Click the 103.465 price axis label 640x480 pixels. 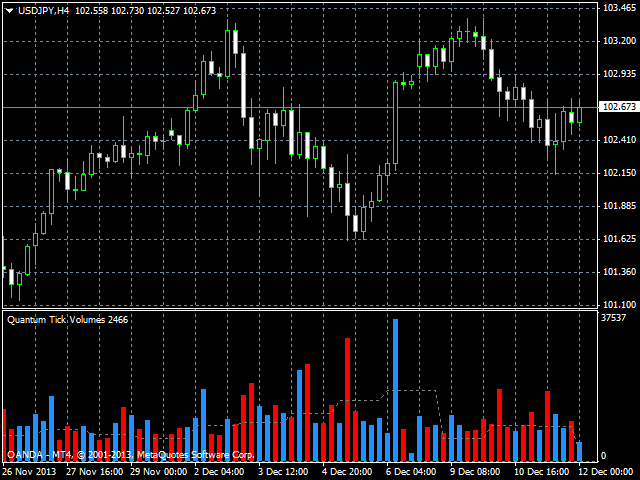coord(619,8)
